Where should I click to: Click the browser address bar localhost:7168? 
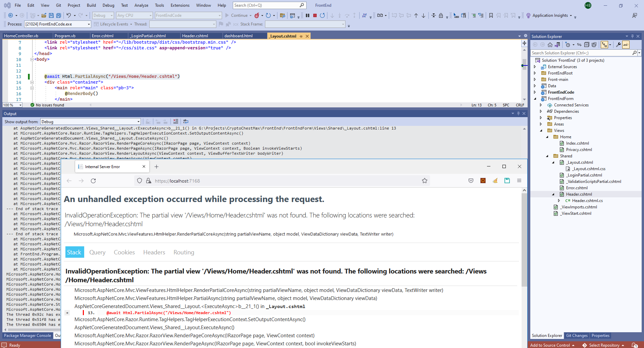pyautogui.click(x=282, y=181)
